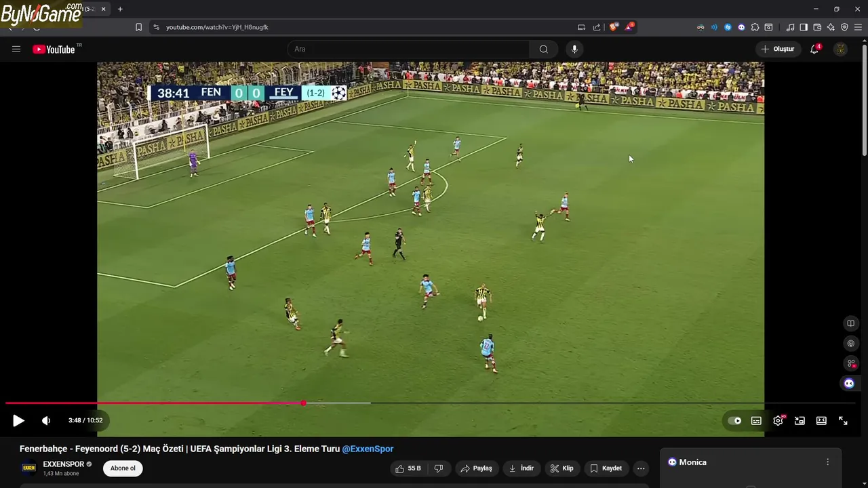Share this page from address bar
The image size is (868, 488).
click(x=597, y=27)
